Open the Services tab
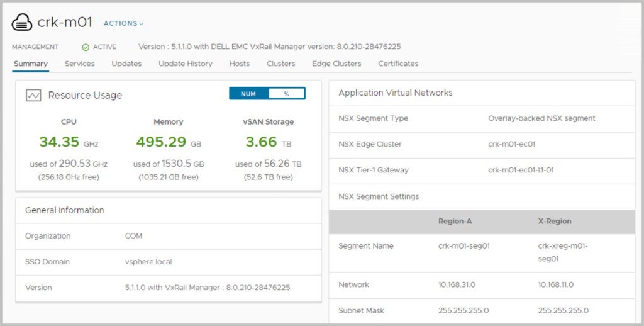 click(79, 64)
